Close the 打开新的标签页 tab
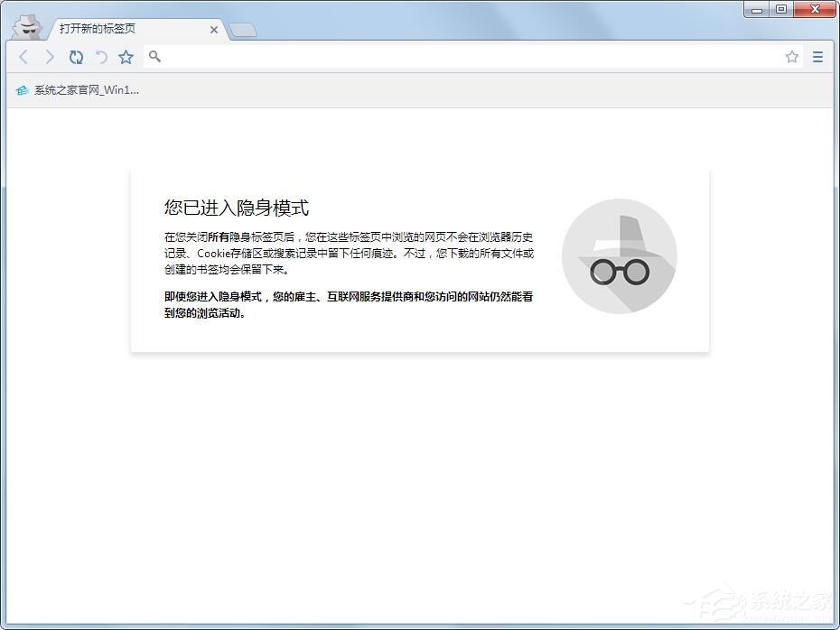840x630 pixels. tap(214, 30)
